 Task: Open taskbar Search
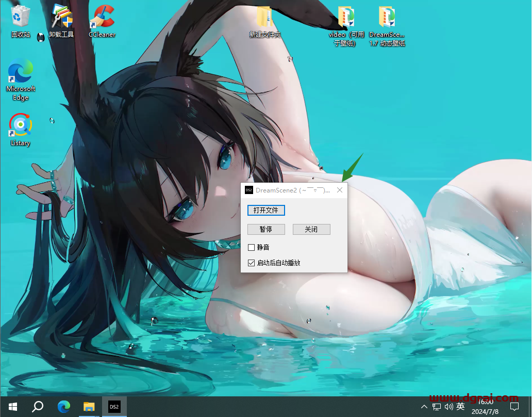pos(38,407)
